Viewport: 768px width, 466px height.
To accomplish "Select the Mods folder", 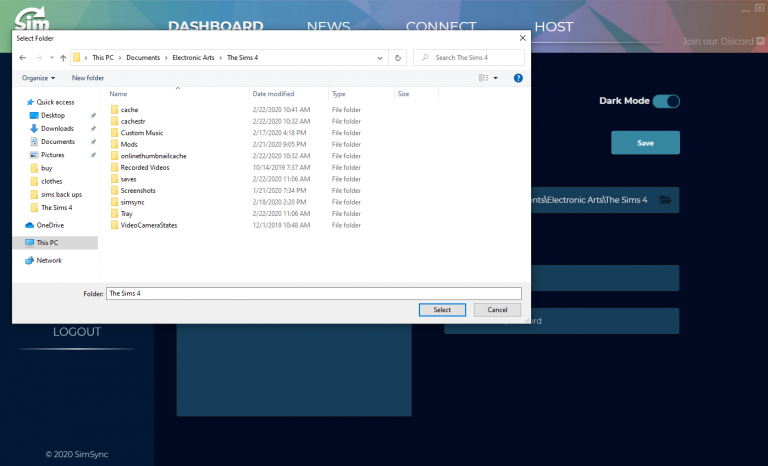I will pyautogui.click(x=129, y=144).
